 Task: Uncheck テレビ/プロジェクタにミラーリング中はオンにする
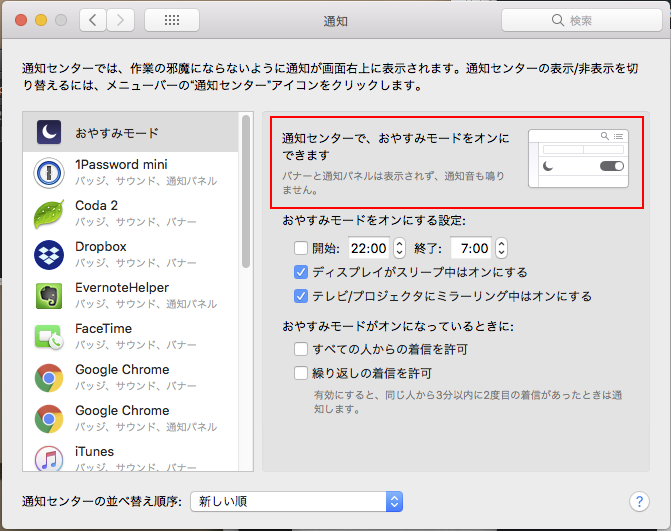tap(301, 296)
